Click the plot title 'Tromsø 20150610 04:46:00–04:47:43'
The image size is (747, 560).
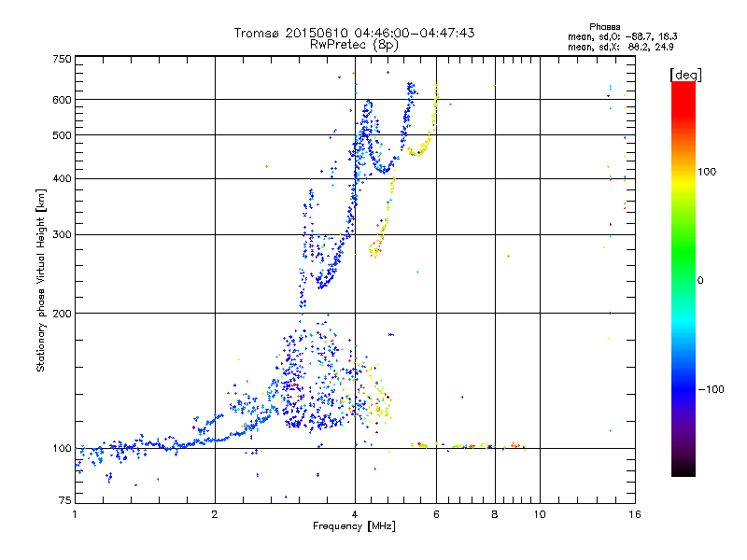click(x=354, y=33)
